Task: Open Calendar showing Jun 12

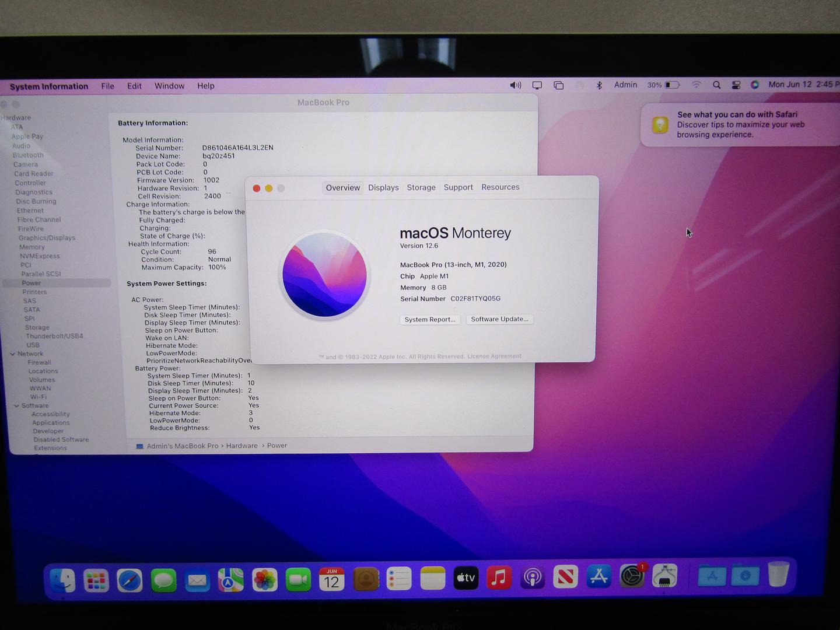Action: (331, 579)
